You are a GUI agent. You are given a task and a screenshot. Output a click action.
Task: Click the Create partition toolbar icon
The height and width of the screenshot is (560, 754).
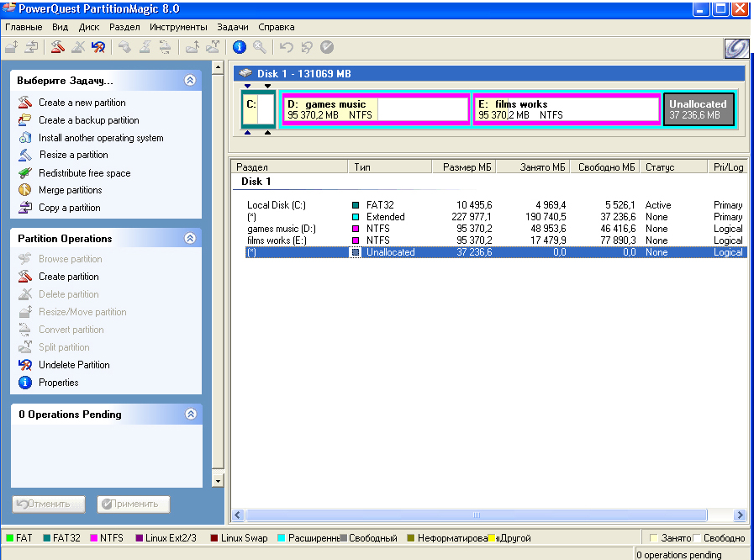56,47
